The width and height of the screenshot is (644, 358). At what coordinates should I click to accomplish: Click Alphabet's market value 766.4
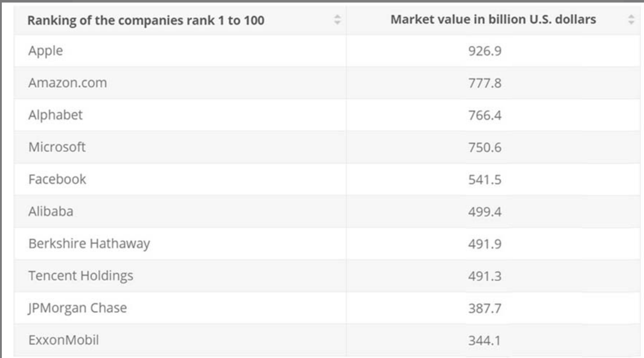[484, 115]
